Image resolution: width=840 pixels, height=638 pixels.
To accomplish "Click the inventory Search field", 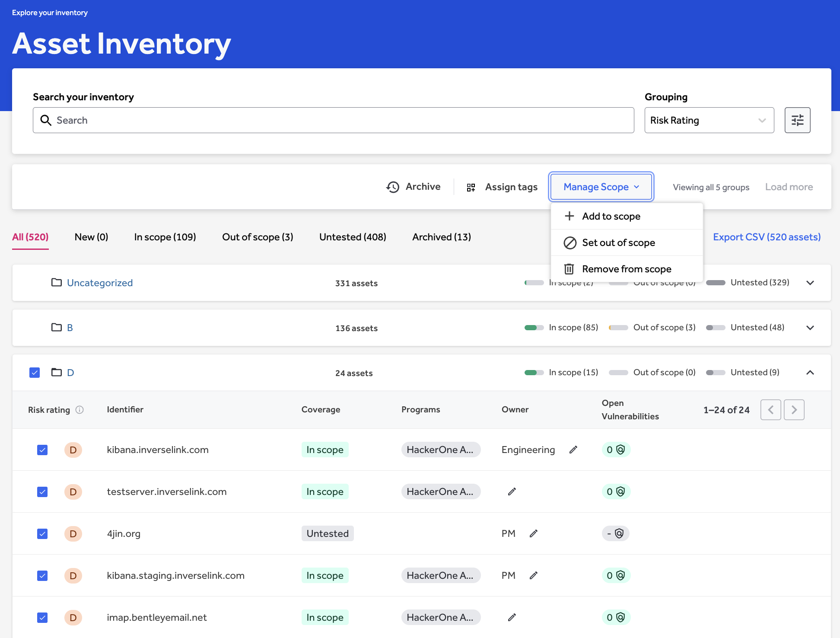I will point(333,120).
